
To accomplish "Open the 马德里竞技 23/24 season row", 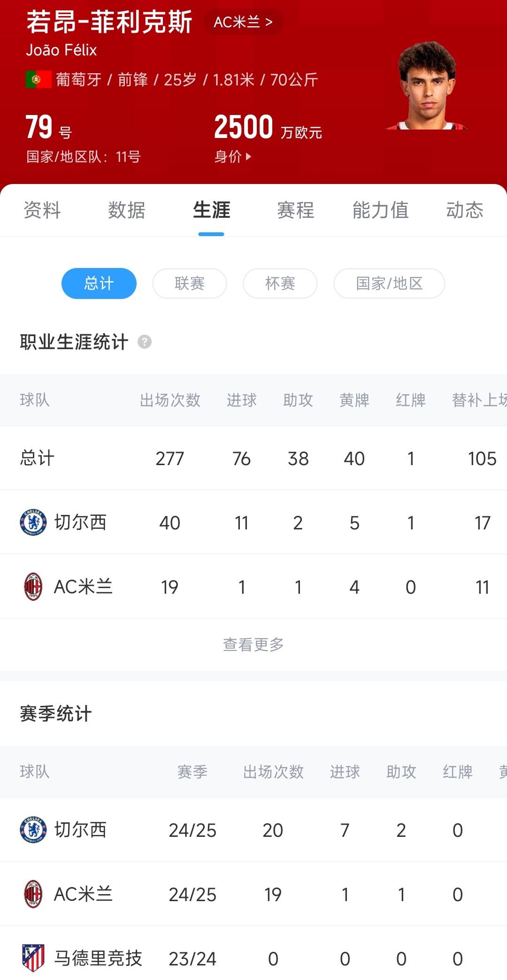I will (x=253, y=958).
